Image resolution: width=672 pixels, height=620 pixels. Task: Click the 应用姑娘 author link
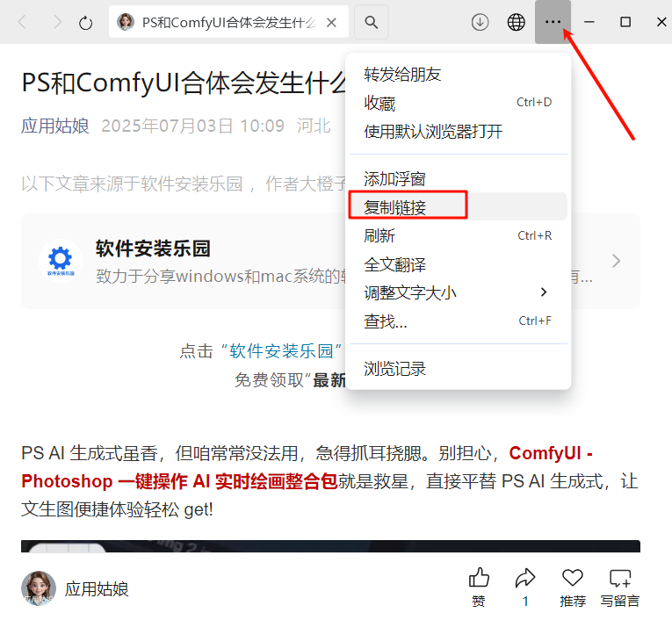(x=55, y=126)
